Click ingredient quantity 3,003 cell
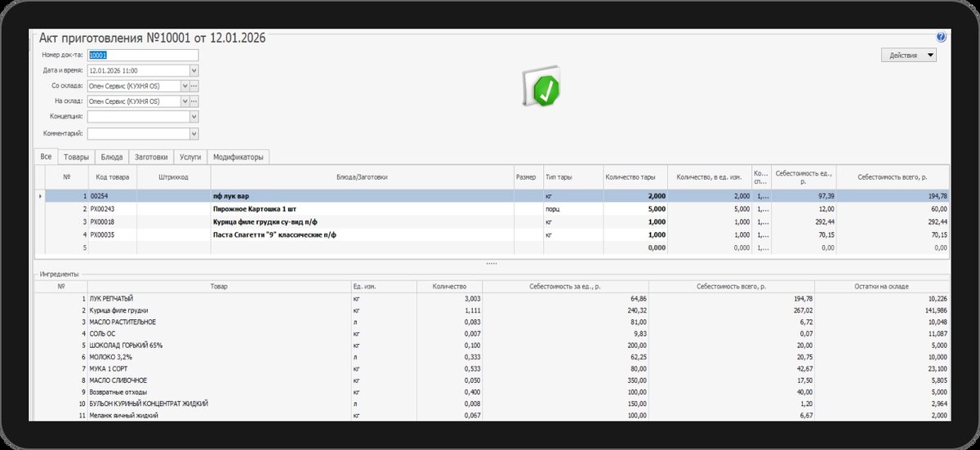The image size is (980, 450). point(448,299)
